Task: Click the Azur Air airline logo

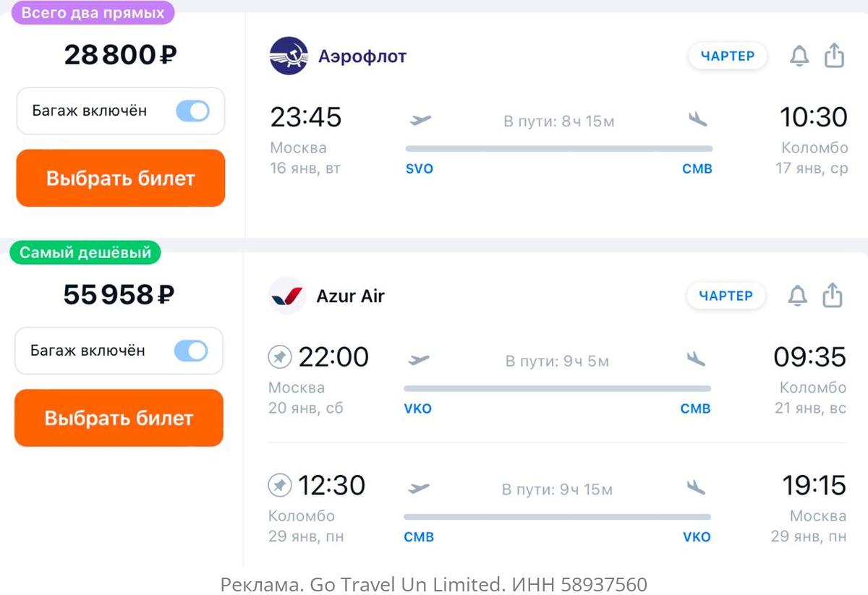Action: (286, 296)
